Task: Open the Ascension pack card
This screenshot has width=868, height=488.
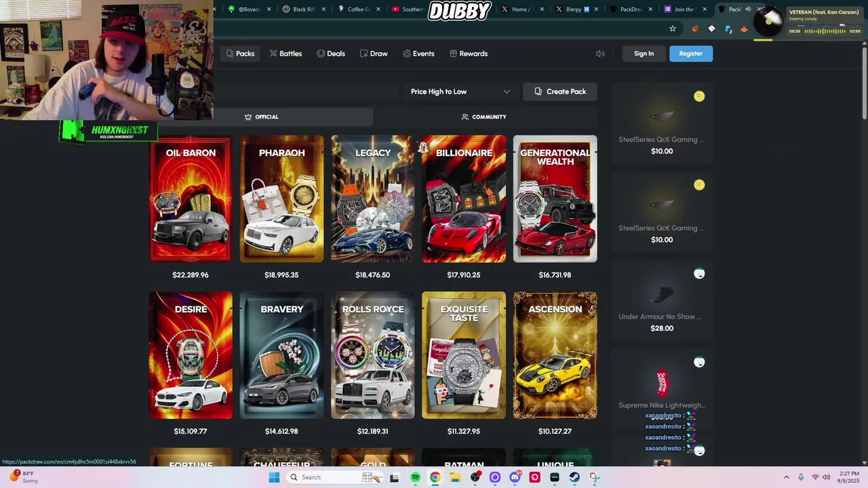Action: [555, 355]
